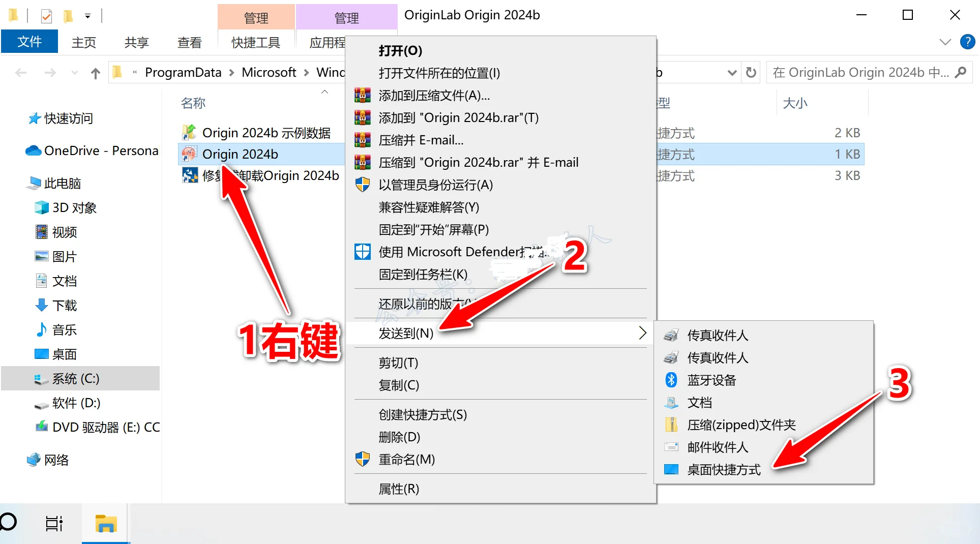Screen dimensions: 980x544
Task: Go up to the parent folder
Action: click(95, 73)
